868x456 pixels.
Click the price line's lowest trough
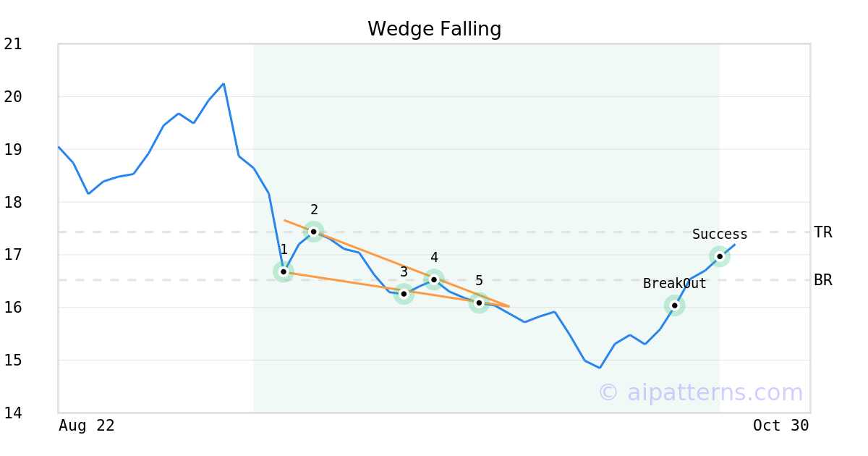click(x=600, y=368)
